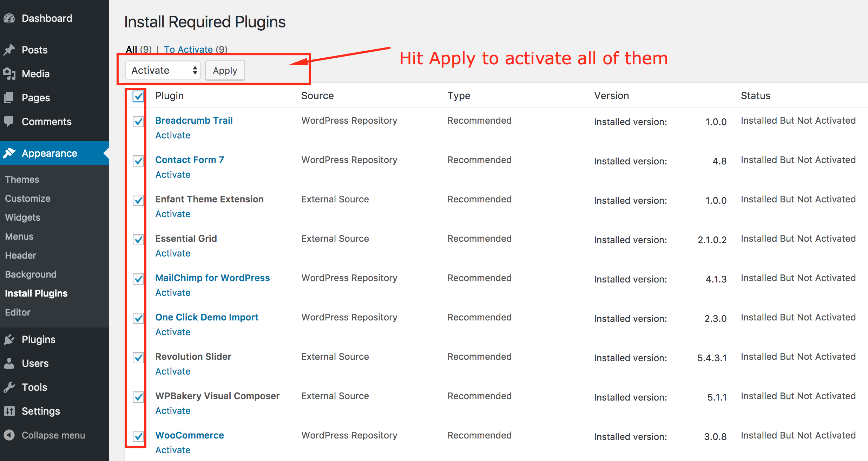Uncheck the Enfant Theme Extension checkbox

[138, 200]
